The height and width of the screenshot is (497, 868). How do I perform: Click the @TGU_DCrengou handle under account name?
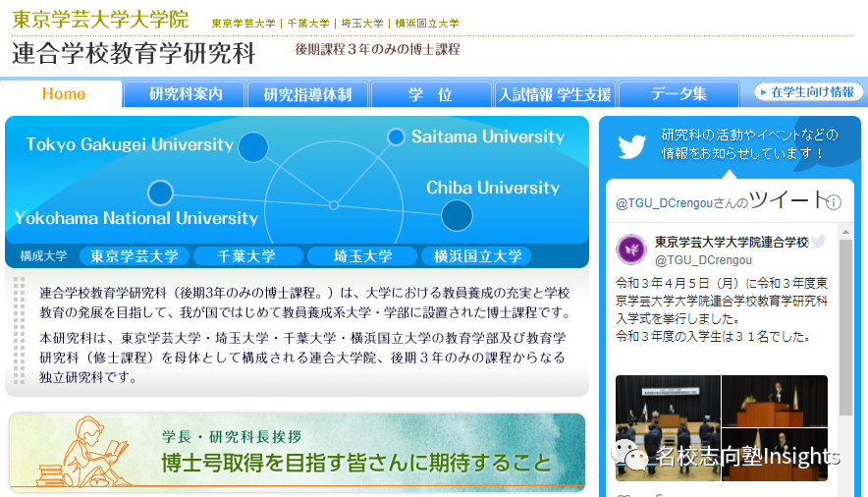(x=703, y=260)
